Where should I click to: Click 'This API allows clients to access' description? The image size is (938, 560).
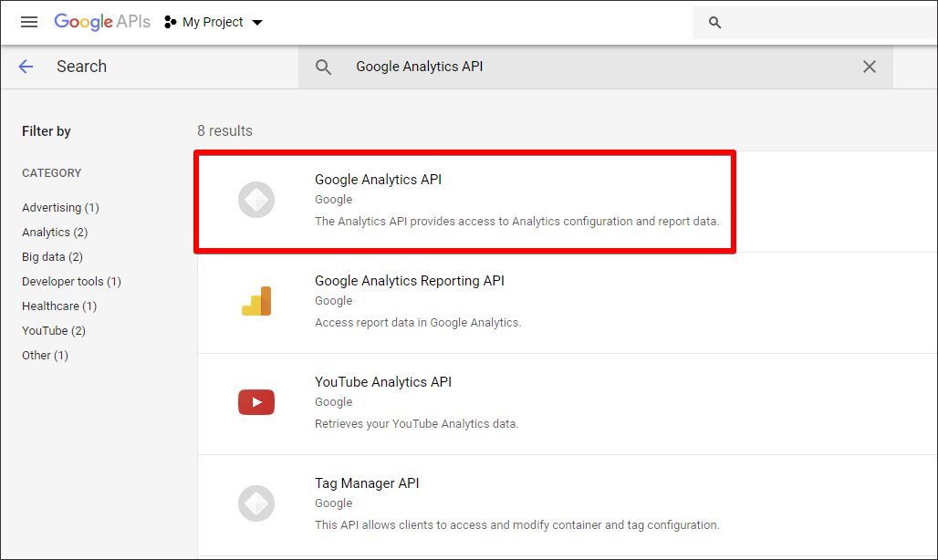pyautogui.click(x=516, y=524)
